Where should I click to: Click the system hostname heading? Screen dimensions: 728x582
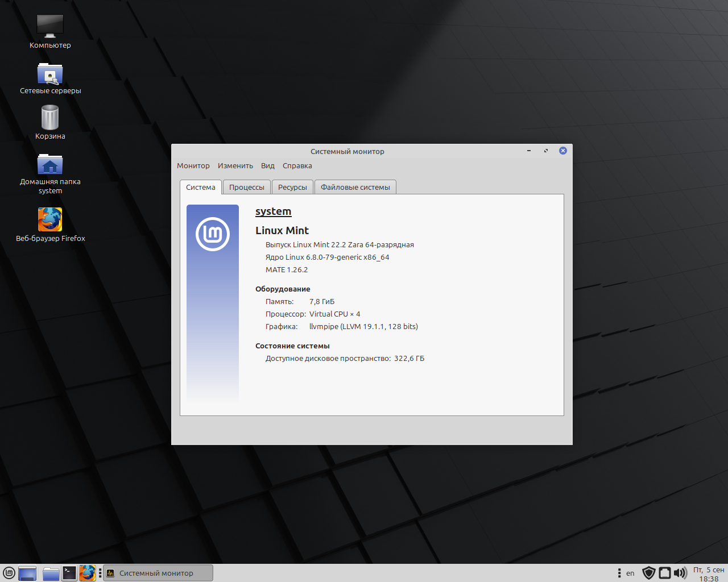(x=273, y=211)
